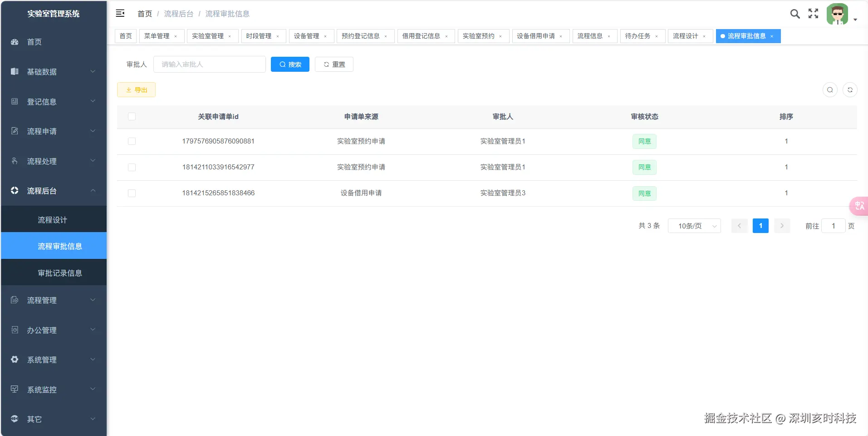868x436 pixels.
Task: Close the 借用登记信息 tab
Action: (446, 36)
